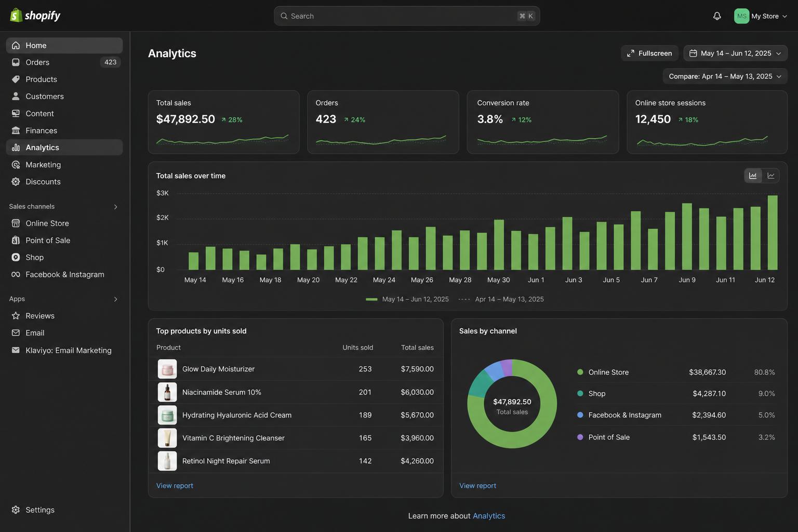Click the Products tag icon
This screenshot has width=798, height=532.
16,79
